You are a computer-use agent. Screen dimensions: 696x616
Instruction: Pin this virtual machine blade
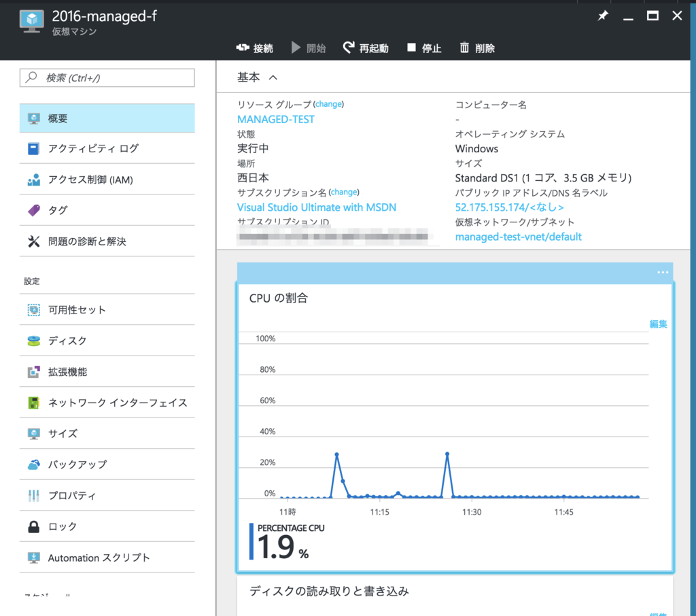pos(602,15)
